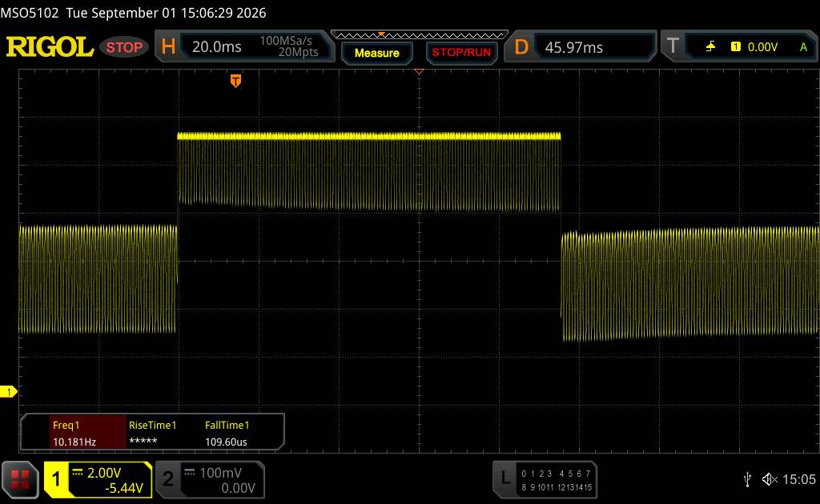Click the muted speaker icon

pos(770,479)
